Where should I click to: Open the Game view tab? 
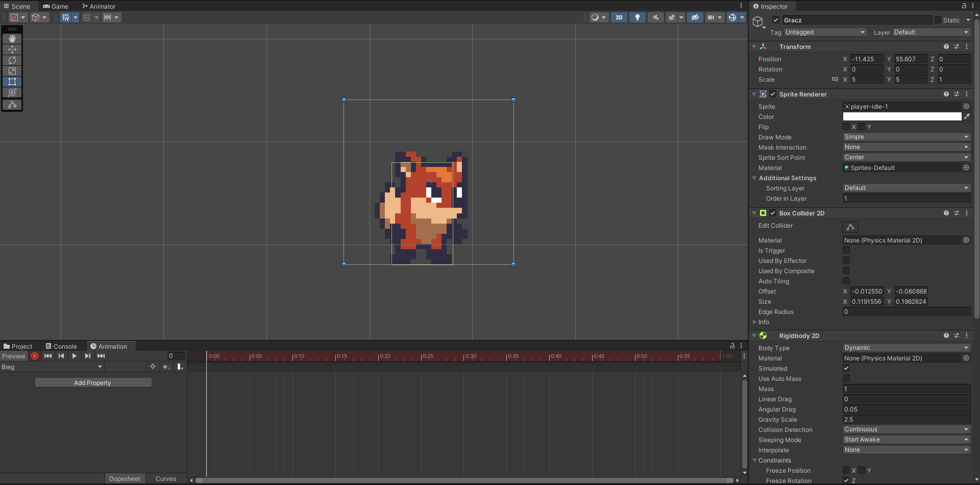56,6
